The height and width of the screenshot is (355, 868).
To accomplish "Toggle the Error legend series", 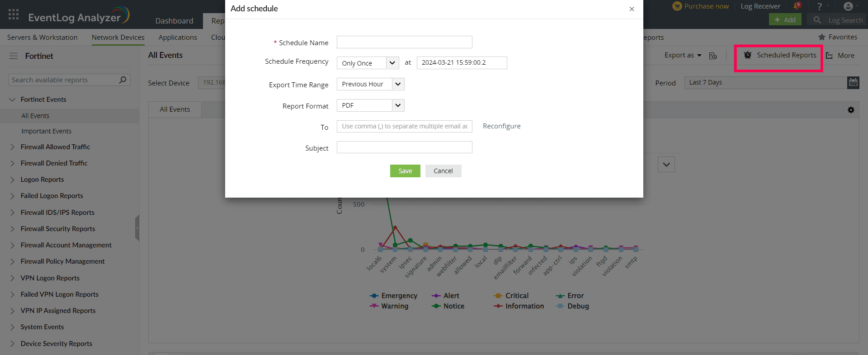I will 570,296.
